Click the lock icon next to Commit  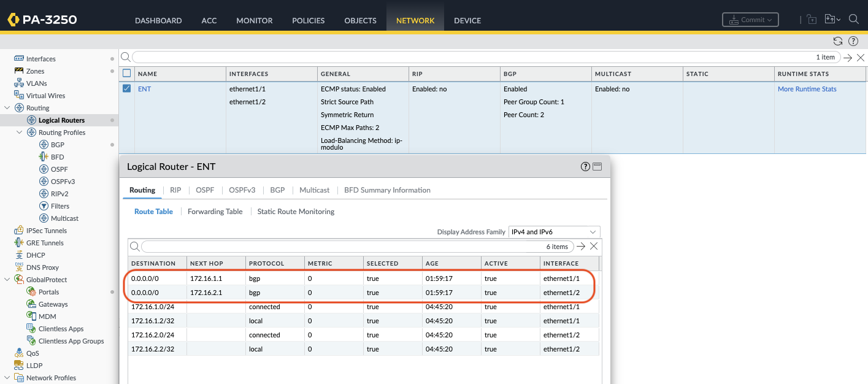[812, 20]
